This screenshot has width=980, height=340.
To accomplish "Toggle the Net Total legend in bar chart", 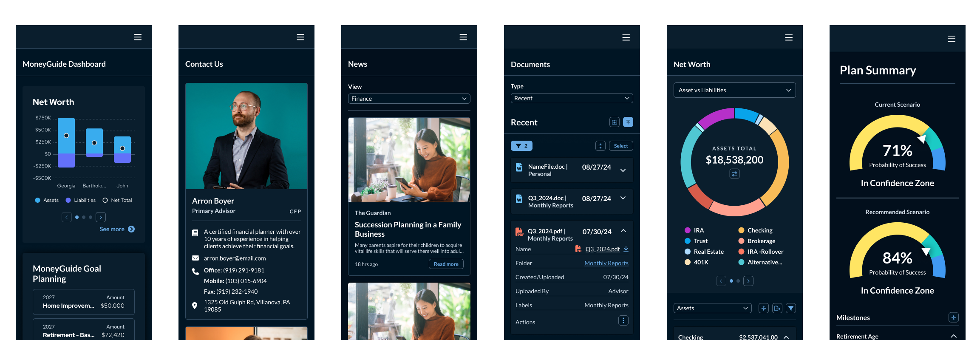I will tap(117, 200).
